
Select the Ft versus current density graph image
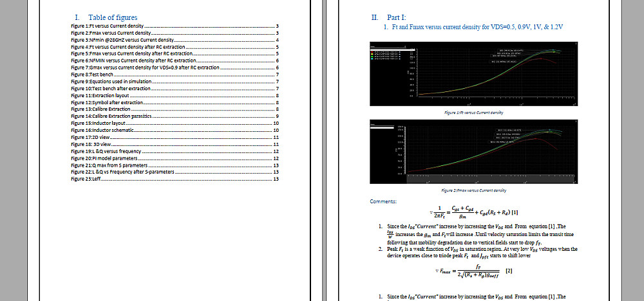(474, 74)
